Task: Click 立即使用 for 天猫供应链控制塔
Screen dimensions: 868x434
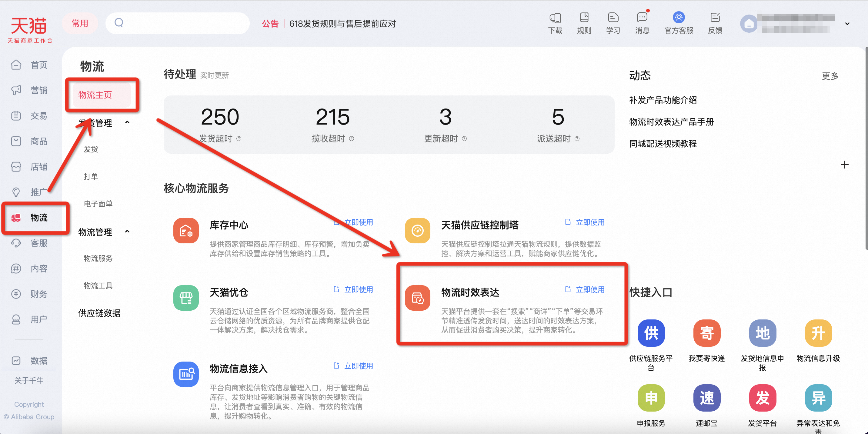Action: click(x=585, y=222)
